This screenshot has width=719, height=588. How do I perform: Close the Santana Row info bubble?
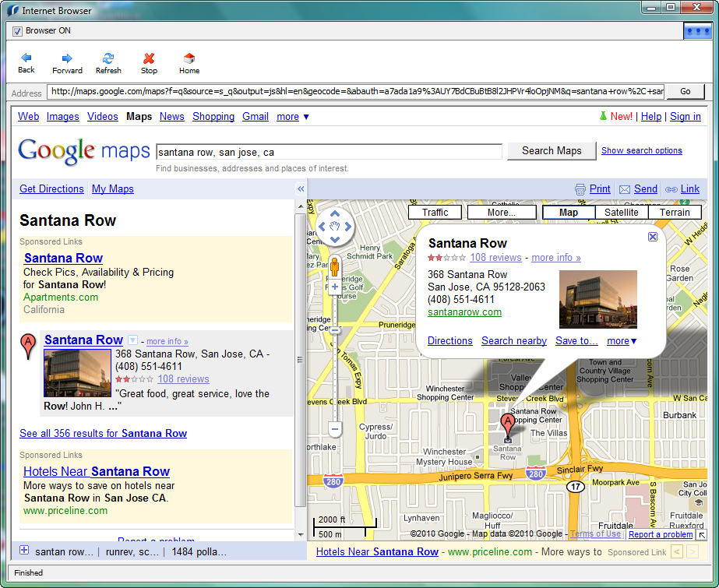[653, 237]
